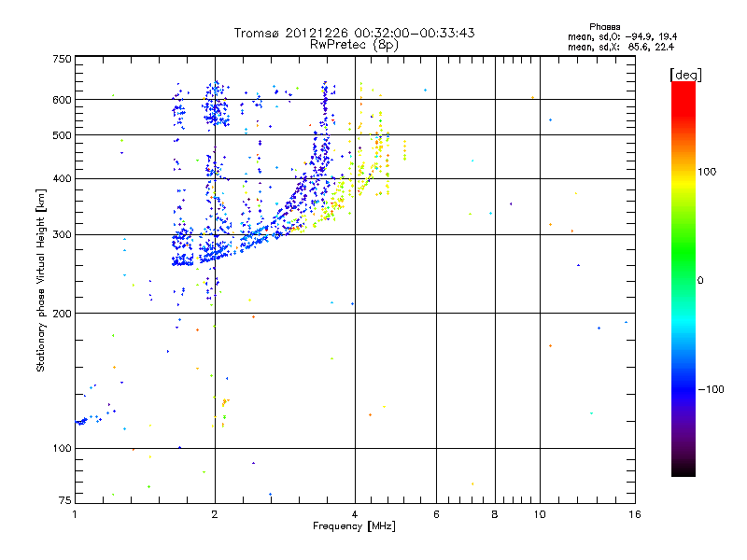The height and width of the screenshot is (560, 747).
Task: Click 'mean, sd,O: -94.9, 19.4' statistic
Action: coord(622,36)
